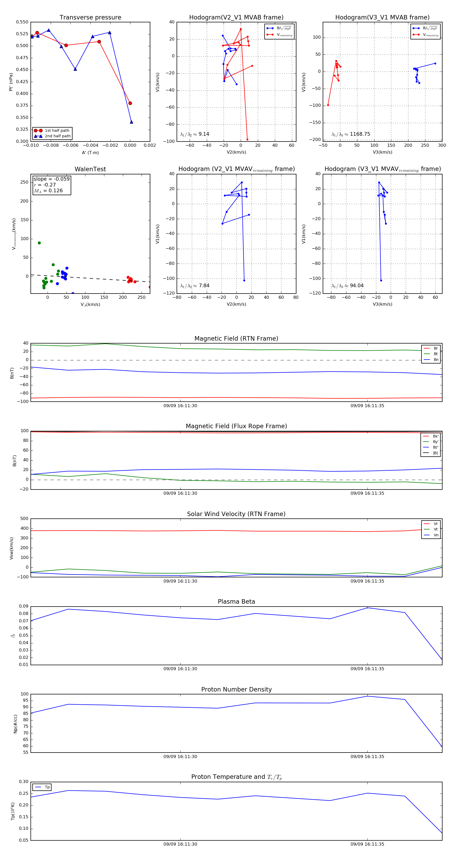The height and width of the screenshot is (868, 473).
Task: Select the Vt legend entry
Action: click(x=431, y=529)
